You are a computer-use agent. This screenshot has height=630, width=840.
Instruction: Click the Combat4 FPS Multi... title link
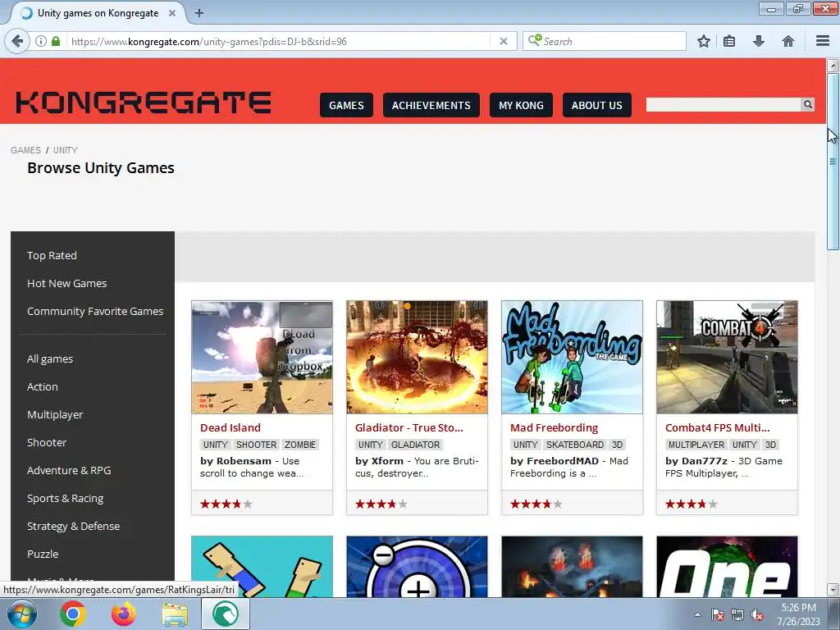(x=717, y=427)
